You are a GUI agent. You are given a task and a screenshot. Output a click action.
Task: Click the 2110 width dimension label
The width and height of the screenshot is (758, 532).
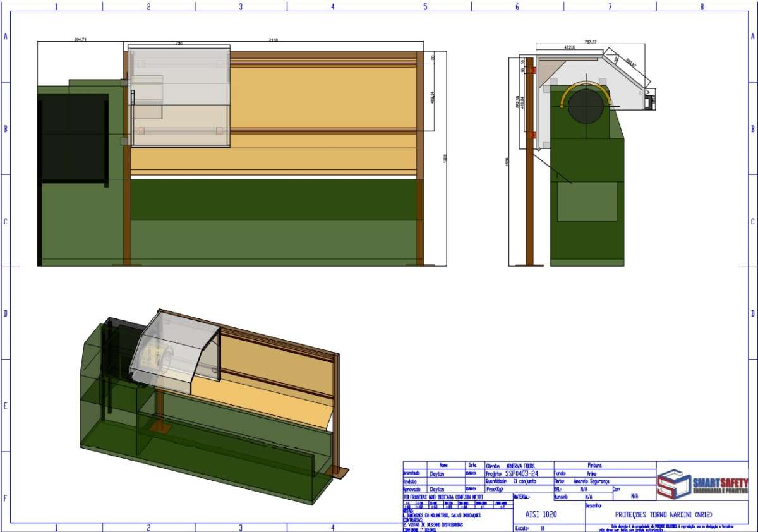pos(273,39)
